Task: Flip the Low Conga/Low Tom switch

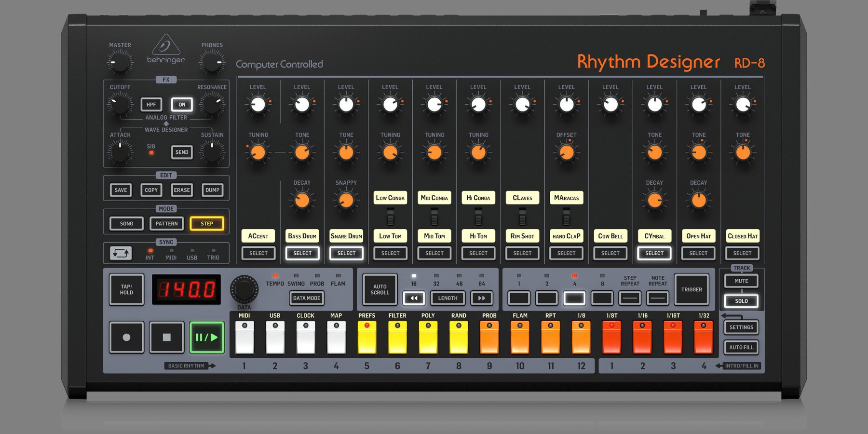Action: (390, 217)
